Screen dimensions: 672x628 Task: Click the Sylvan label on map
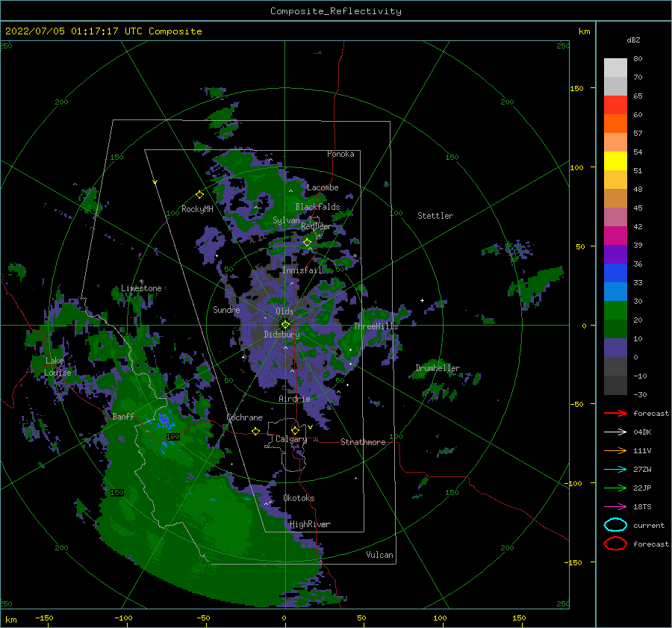tap(286, 220)
